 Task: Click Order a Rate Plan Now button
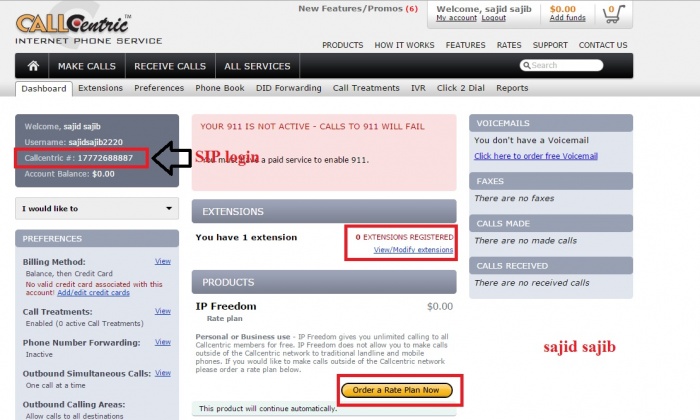tap(397, 390)
